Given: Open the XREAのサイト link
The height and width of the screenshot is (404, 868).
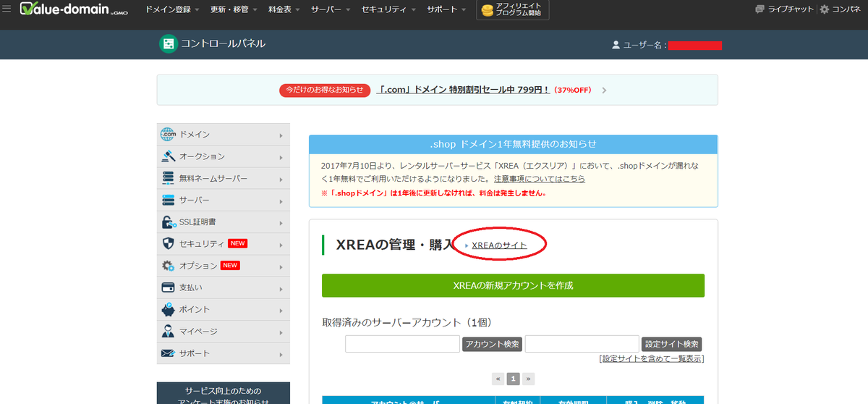Looking at the screenshot, I should pyautogui.click(x=499, y=245).
